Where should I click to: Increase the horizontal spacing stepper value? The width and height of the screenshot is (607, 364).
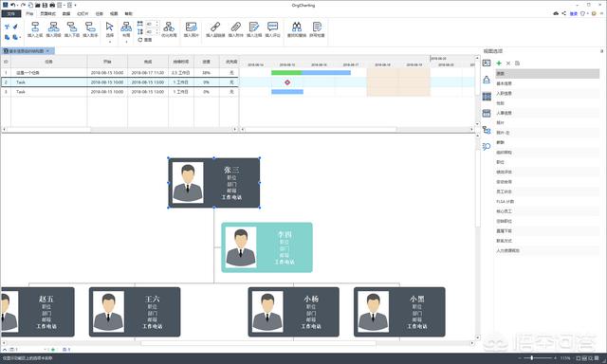click(x=157, y=22)
